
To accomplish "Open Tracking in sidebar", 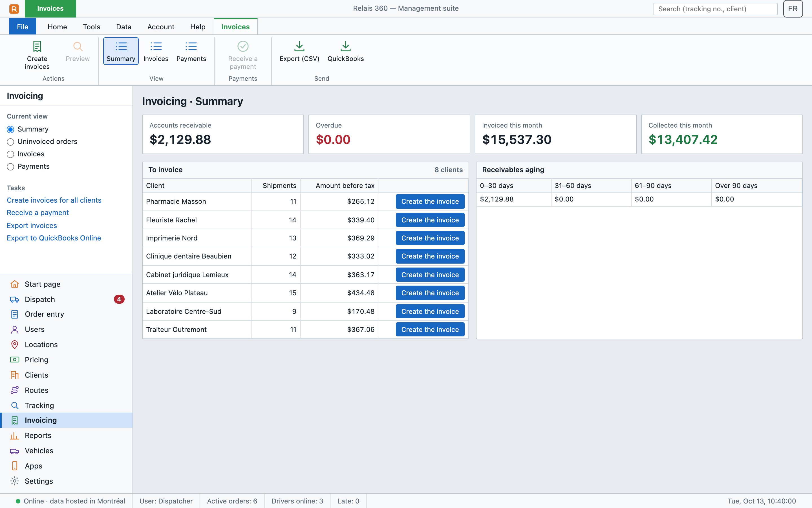I will 67,406.
